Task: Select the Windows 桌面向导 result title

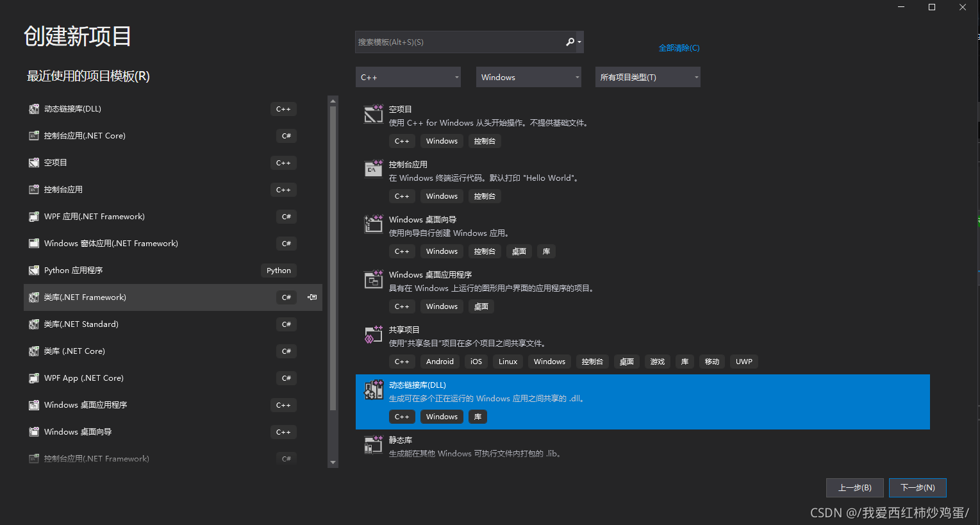Action: [x=423, y=220]
